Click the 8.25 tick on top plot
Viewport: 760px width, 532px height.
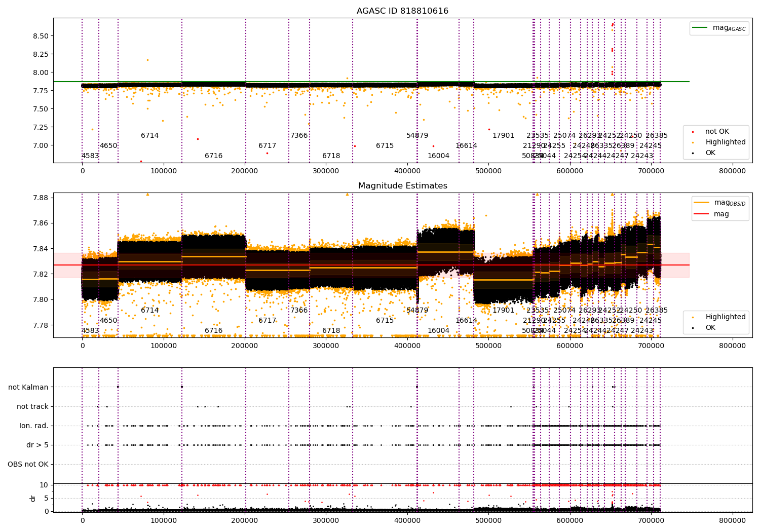pos(41,54)
